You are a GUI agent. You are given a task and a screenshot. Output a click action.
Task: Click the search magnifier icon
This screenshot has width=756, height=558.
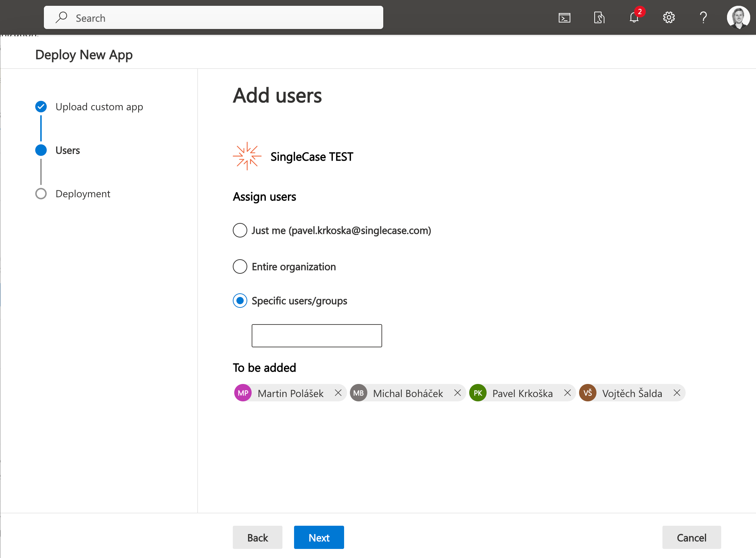tap(62, 17)
